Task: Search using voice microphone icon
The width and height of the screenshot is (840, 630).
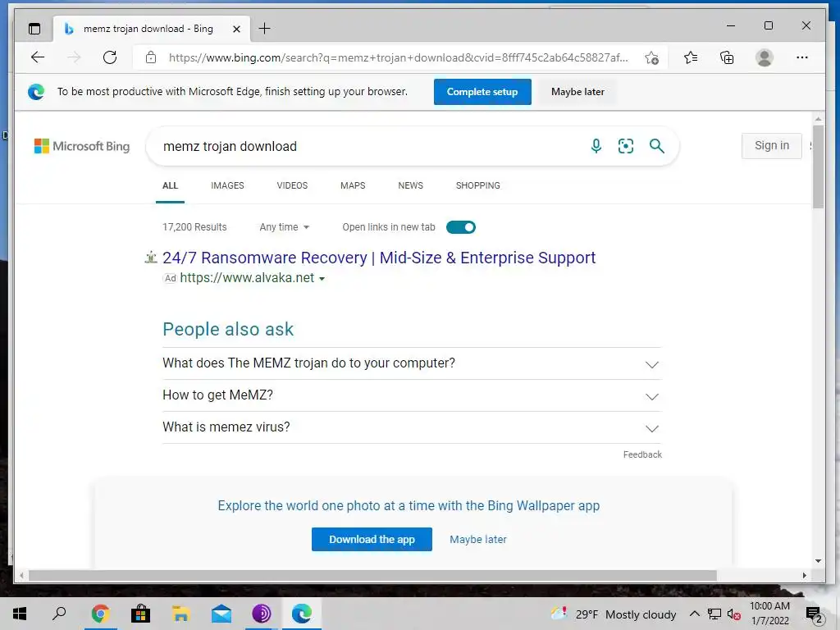Action: (596, 146)
